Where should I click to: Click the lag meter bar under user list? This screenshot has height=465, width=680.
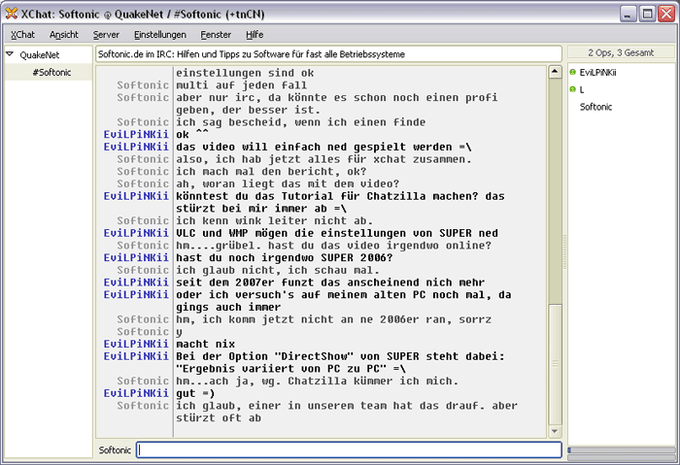621,450
